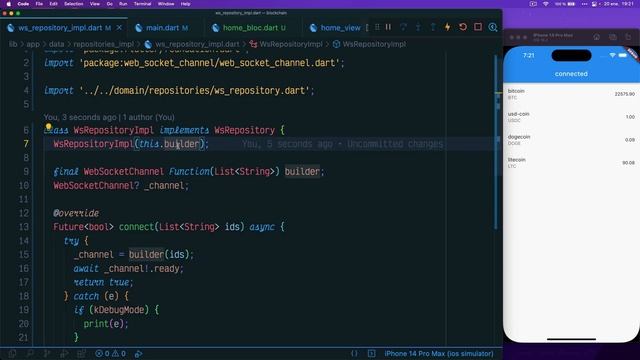
Task: Click line number 7 in the gutter
Action: [26, 144]
